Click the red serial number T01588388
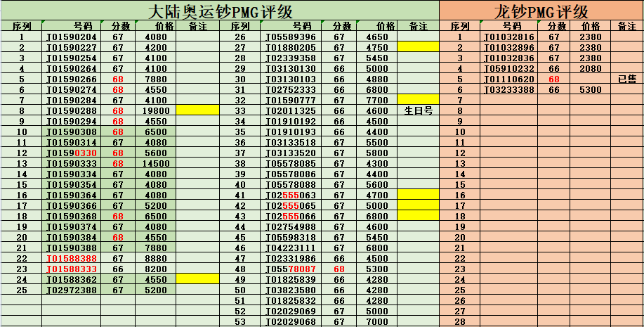 point(72,258)
